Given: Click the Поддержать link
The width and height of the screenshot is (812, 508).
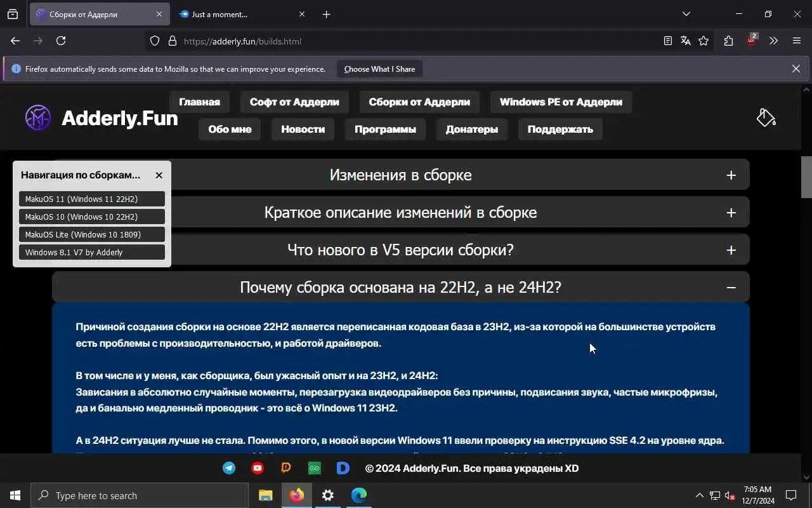Looking at the screenshot, I should pos(560,129).
